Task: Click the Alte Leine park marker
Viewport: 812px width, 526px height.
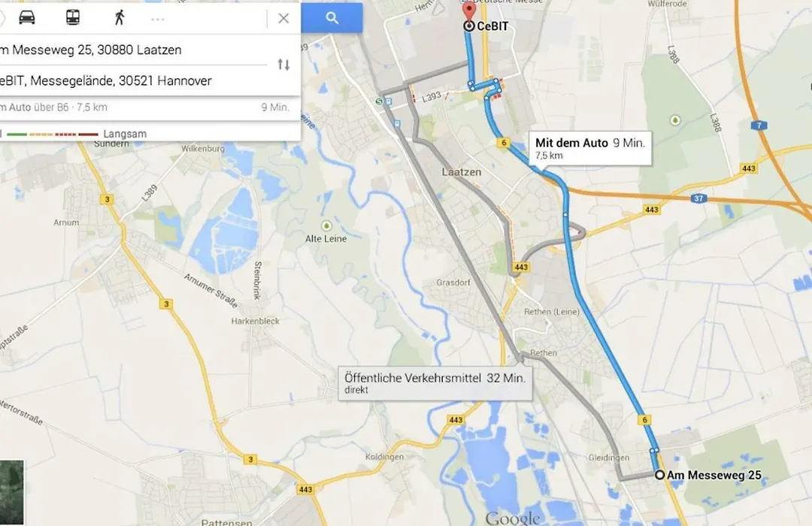Action: tap(326, 225)
